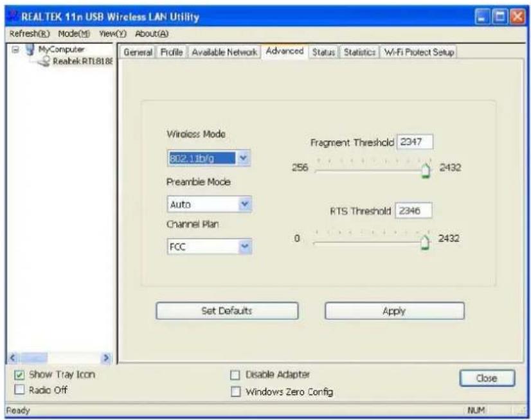Open the Wi-Fi Protect Setup tab
This screenshot has height=420, width=531.
coord(419,52)
